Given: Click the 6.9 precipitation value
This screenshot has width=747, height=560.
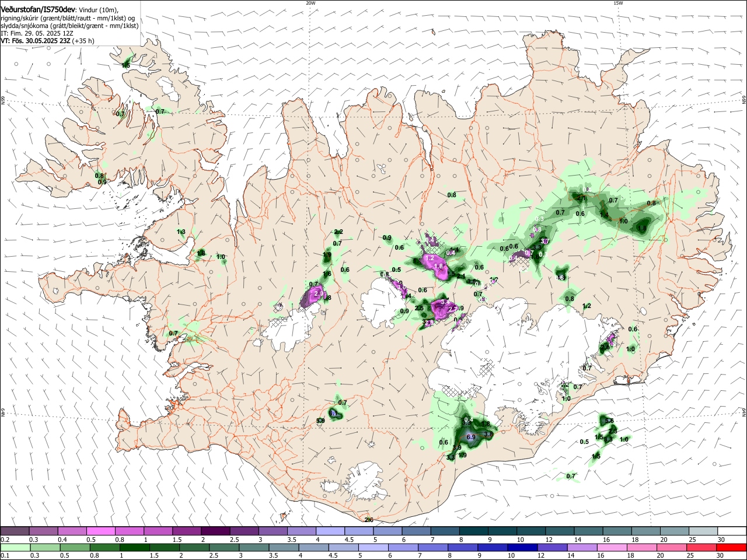Looking at the screenshot, I should pos(472,437).
